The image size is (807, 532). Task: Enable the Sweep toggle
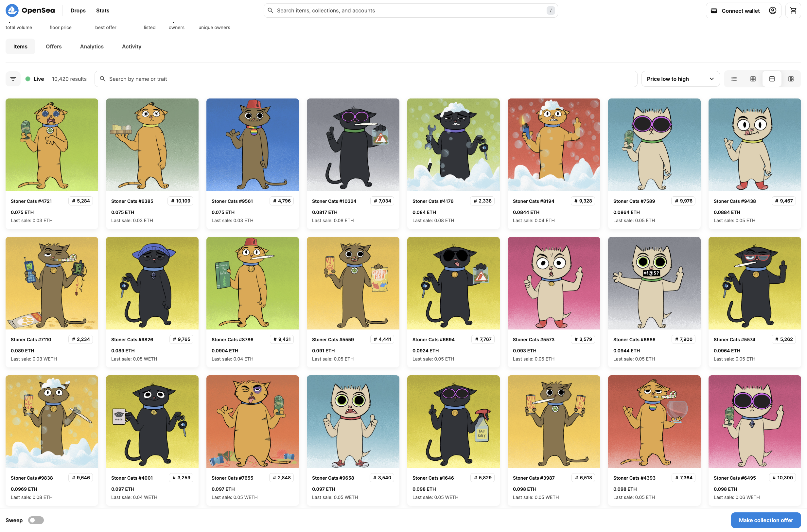(x=36, y=520)
